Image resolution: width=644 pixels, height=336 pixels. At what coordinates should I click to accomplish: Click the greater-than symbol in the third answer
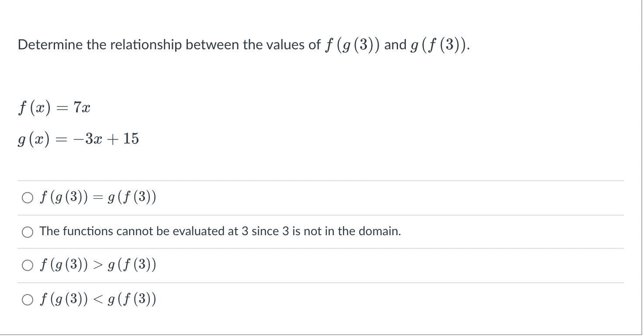click(x=98, y=265)
